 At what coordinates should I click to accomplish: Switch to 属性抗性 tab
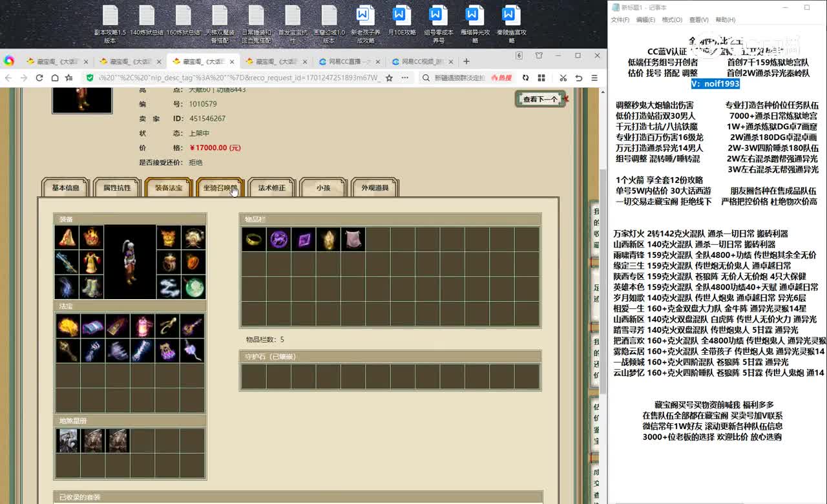[117, 188]
